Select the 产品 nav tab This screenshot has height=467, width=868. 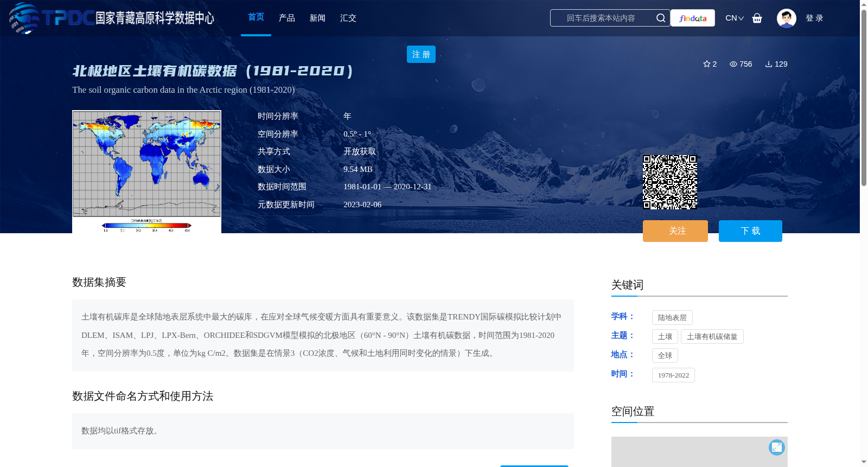pos(287,18)
